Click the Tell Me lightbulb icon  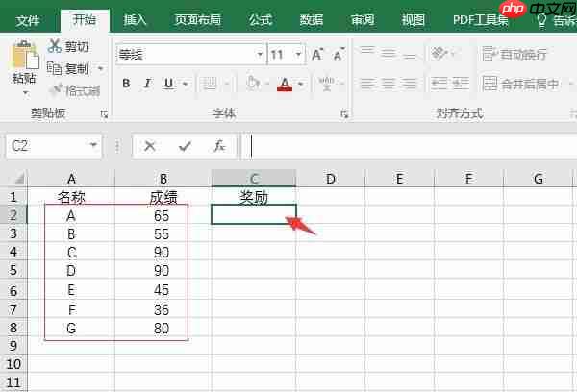[541, 20]
